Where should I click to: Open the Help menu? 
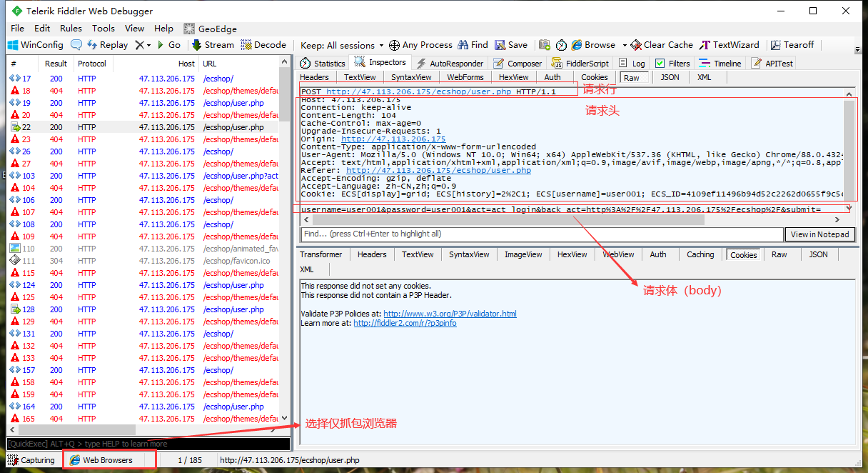click(163, 29)
